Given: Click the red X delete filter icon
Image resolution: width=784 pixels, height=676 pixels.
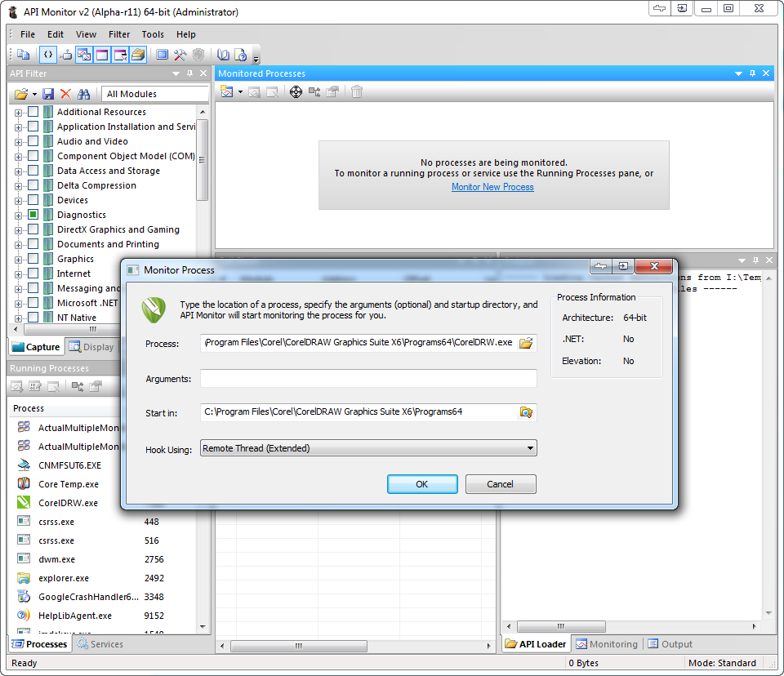Looking at the screenshot, I should click(x=65, y=94).
